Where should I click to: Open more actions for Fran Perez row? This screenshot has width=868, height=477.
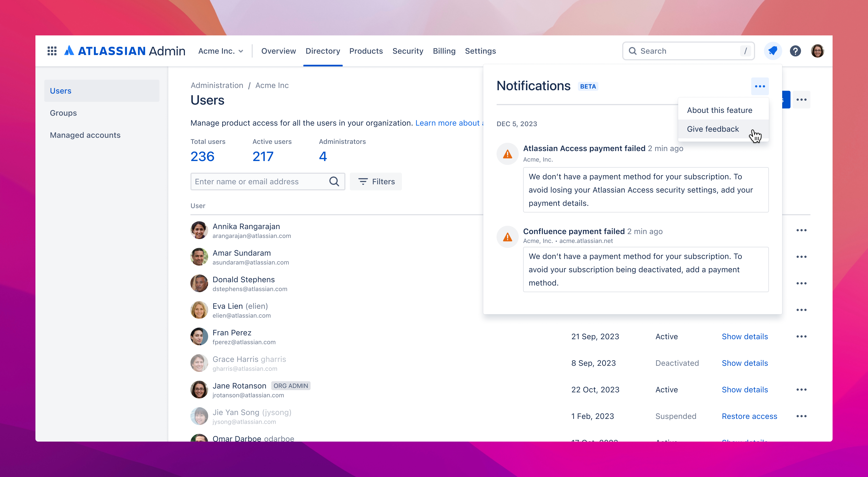pos(801,336)
